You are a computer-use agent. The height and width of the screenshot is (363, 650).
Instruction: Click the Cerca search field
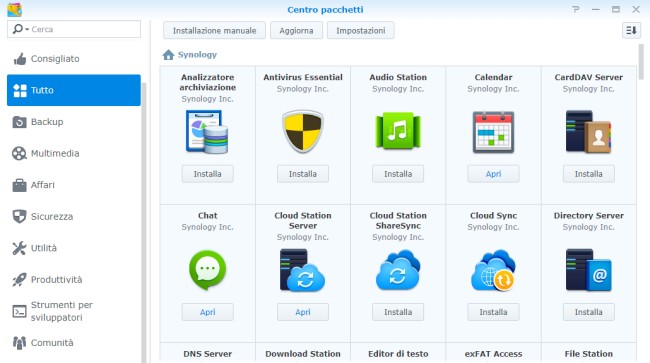74,29
